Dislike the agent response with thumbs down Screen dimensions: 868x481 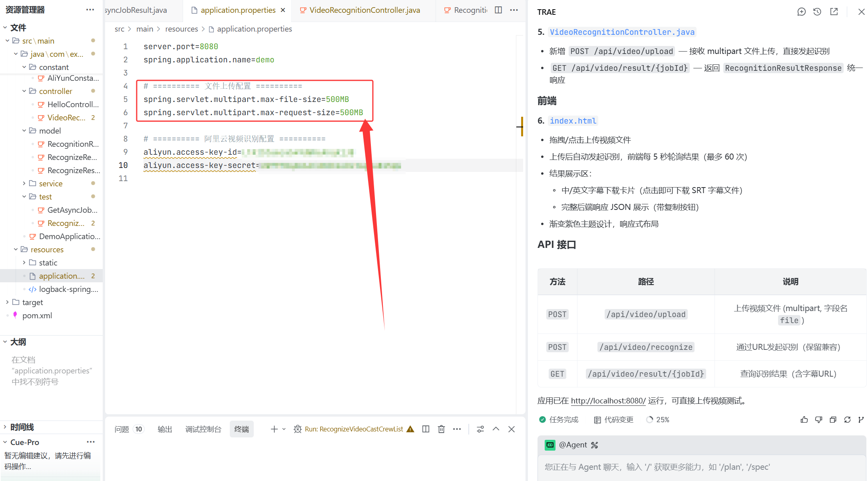pyautogui.click(x=818, y=419)
